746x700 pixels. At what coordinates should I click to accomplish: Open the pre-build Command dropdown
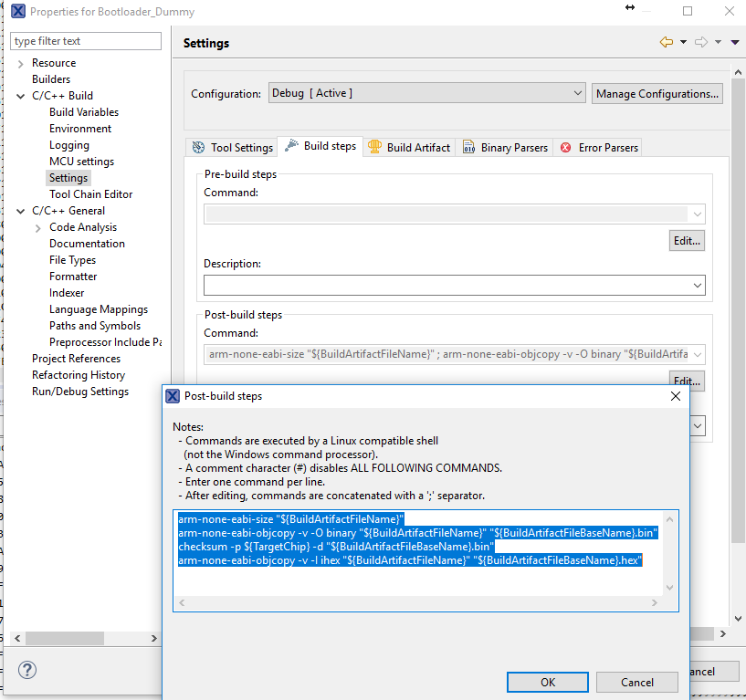697,214
